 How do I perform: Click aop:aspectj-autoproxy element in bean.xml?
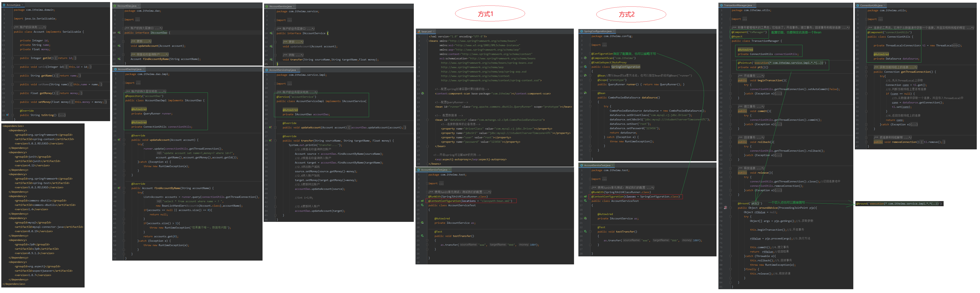[471, 159]
